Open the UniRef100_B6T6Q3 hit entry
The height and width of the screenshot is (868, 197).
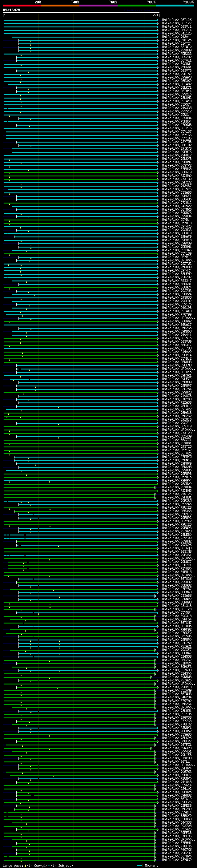(176, 548)
